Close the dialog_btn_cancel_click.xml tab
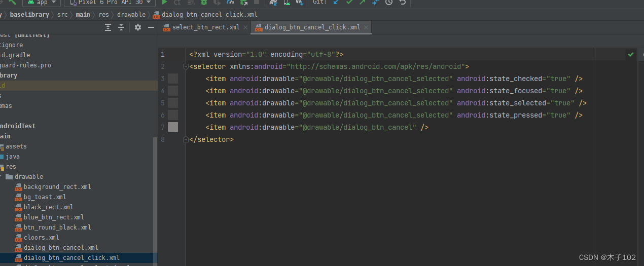The image size is (644, 266). (x=366, y=27)
